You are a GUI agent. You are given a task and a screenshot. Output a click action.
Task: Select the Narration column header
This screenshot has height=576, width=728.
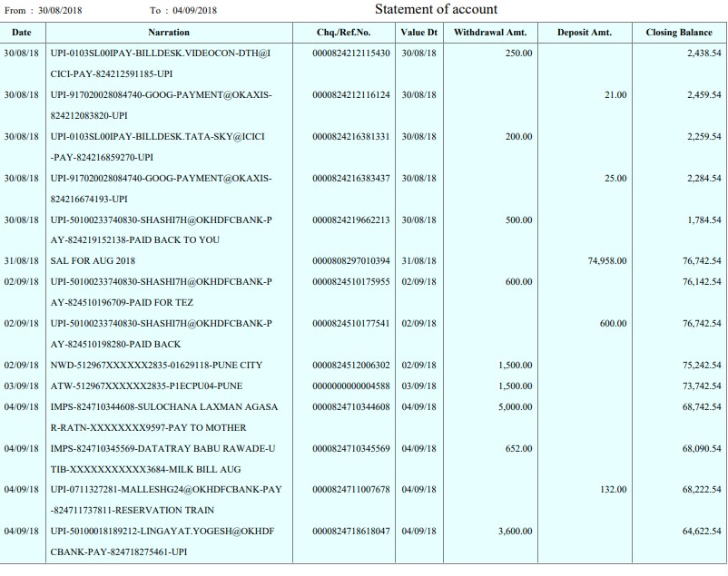(x=168, y=33)
